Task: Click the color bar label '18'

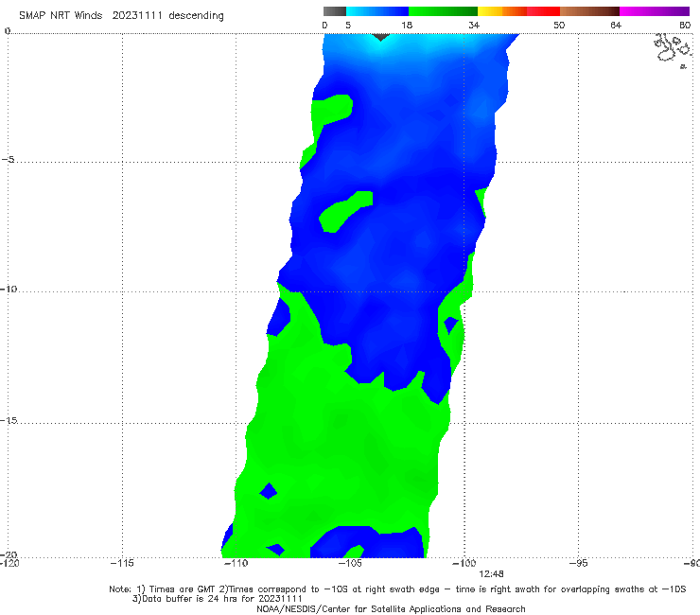Action: point(406,25)
